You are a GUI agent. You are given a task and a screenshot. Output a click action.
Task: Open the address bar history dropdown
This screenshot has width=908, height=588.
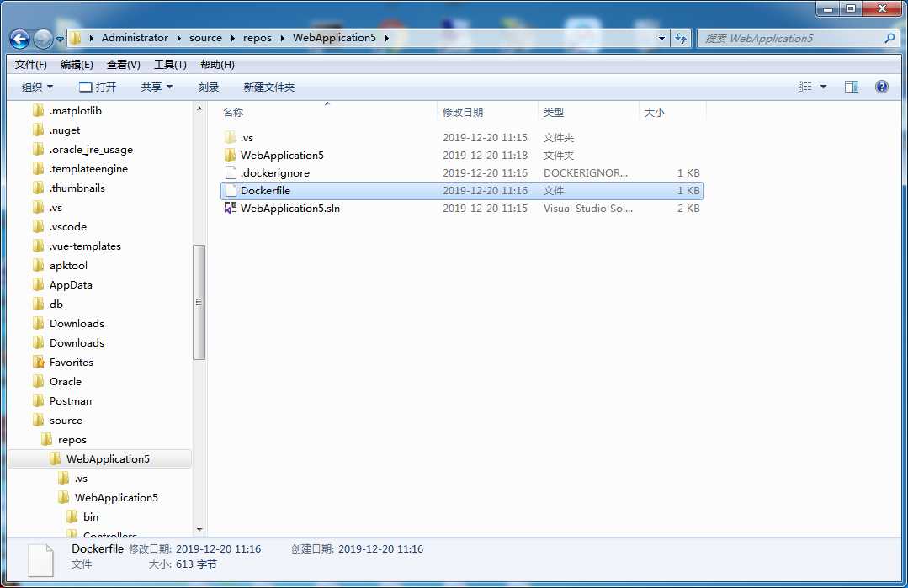(661, 38)
